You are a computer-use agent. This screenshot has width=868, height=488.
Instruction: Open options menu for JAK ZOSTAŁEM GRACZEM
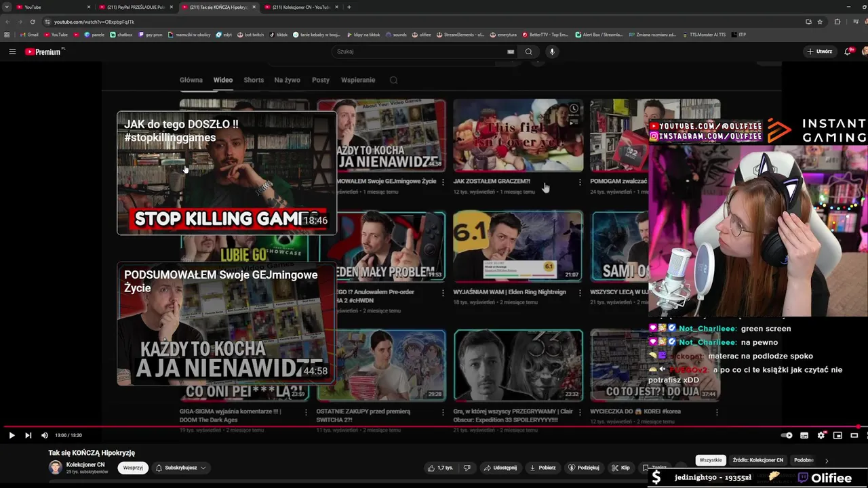click(x=580, y=182)
